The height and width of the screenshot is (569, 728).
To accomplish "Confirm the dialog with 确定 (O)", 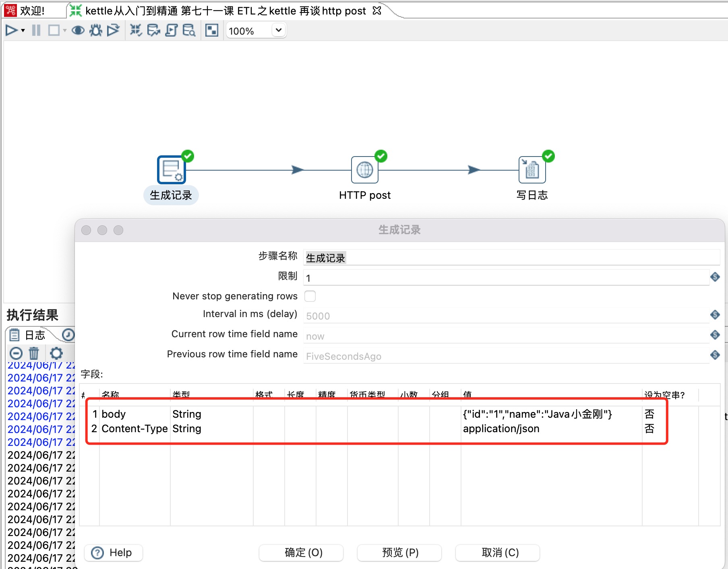I will tap(301, 553).
